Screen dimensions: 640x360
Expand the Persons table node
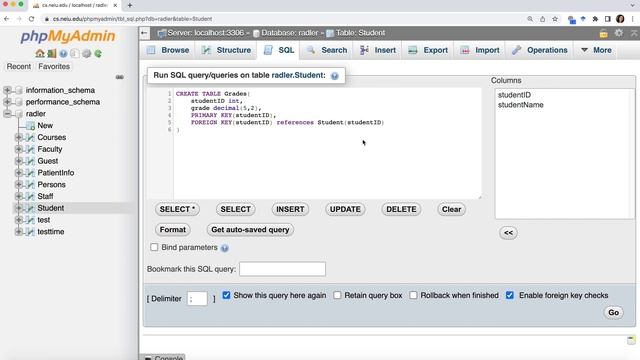pyautogui.click(x=18, y=185)
